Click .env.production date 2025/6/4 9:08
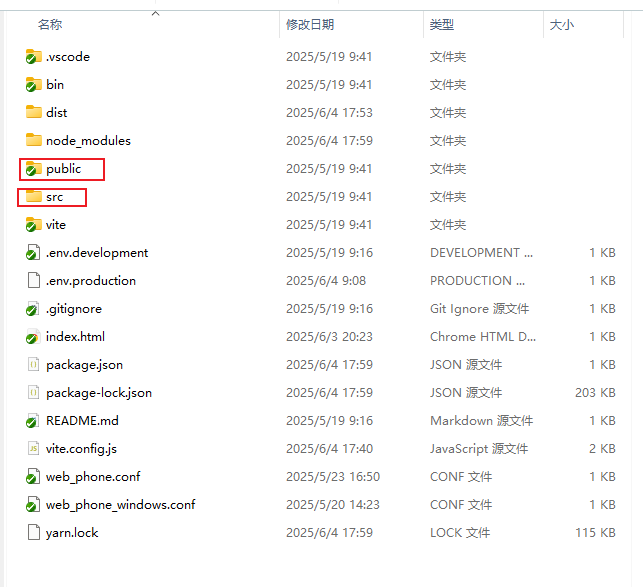This screenshot has width=643, height=587. tap(326, 281)
